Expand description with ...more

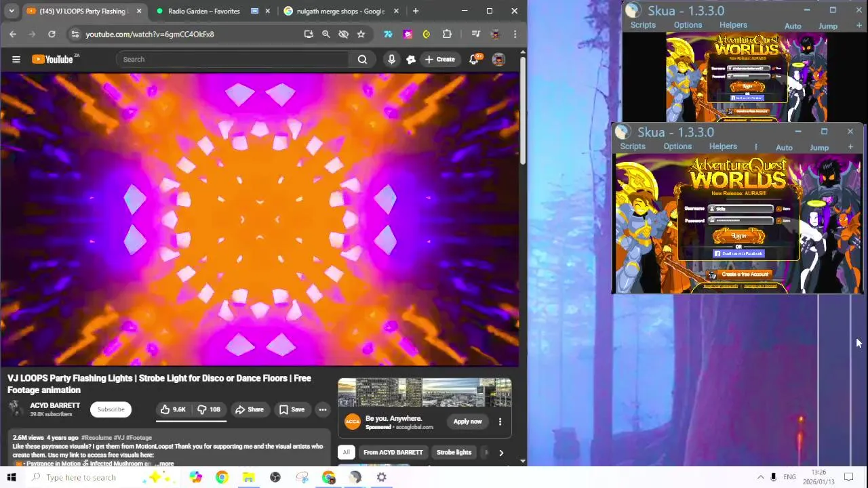165,464
